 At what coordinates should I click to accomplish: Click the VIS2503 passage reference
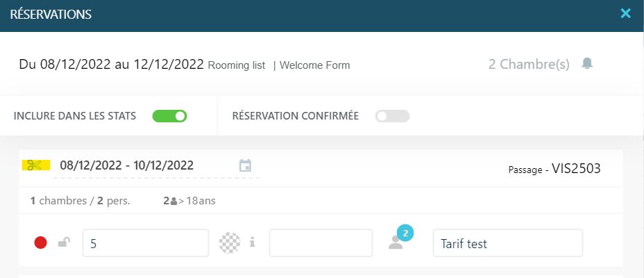(x=576, y=168)
